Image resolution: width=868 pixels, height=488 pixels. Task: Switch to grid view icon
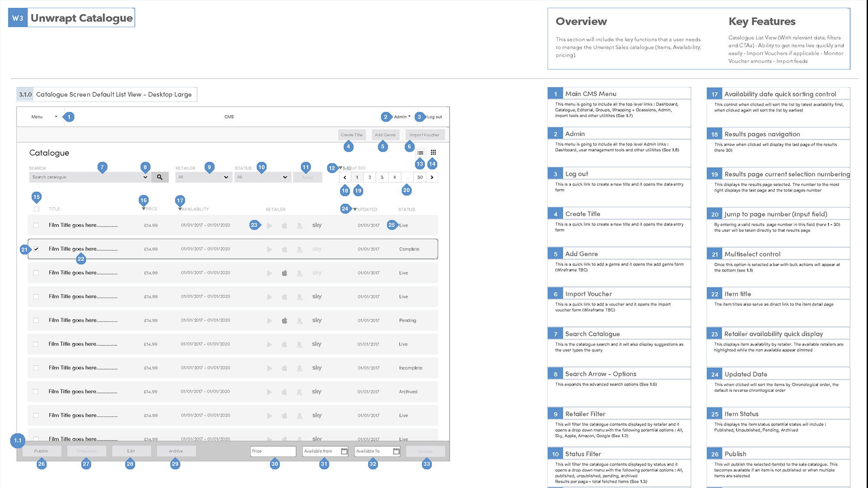coord(433,152)
